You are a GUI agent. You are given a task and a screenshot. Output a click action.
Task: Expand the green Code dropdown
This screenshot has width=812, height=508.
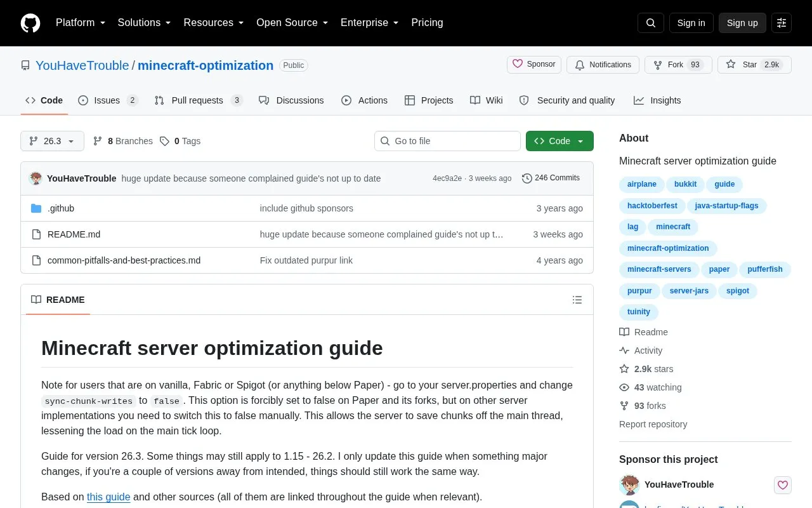coord(560,141)
